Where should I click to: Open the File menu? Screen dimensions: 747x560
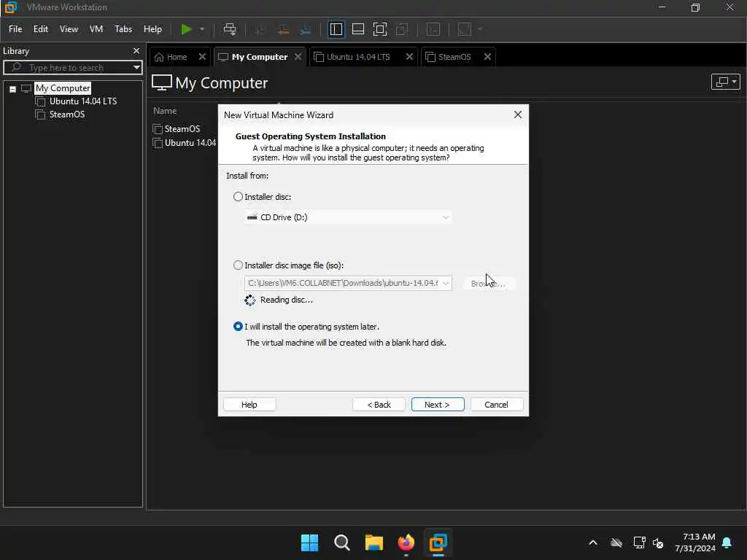point(15,29)
